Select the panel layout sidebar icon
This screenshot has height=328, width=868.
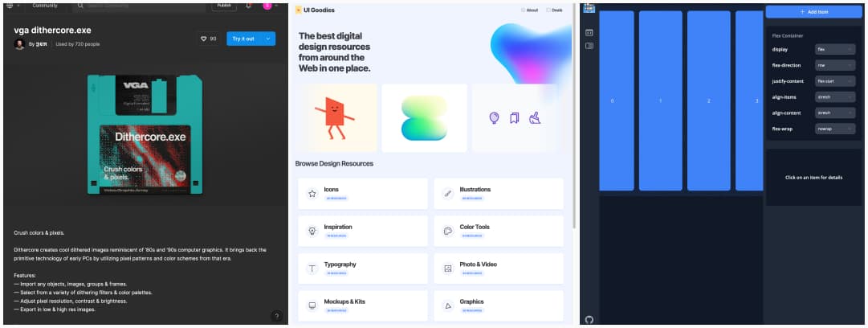point(589,46)
